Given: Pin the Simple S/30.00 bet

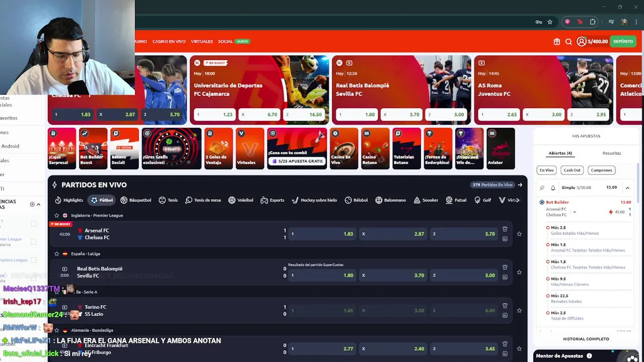Looking at the screenshot, I should tap(542, 188).
